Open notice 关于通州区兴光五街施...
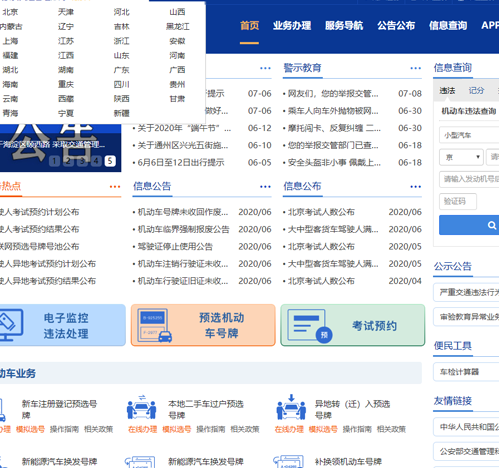This screenshot has height=468, width=499. pyautogui.click(x=183, y=145)
